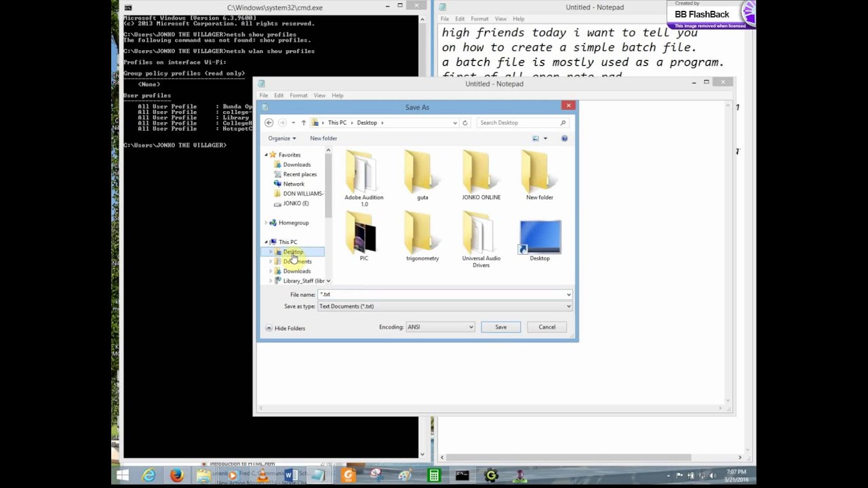Click the navigation pane scroll down arrow
The image size is (868, 488).
tap(328, 281)
